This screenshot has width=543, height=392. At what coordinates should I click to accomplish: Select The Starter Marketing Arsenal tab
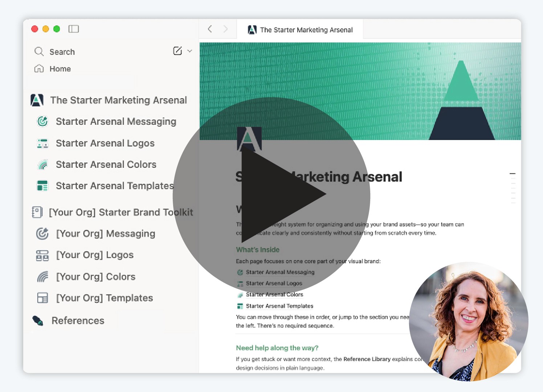pos(300,30)
